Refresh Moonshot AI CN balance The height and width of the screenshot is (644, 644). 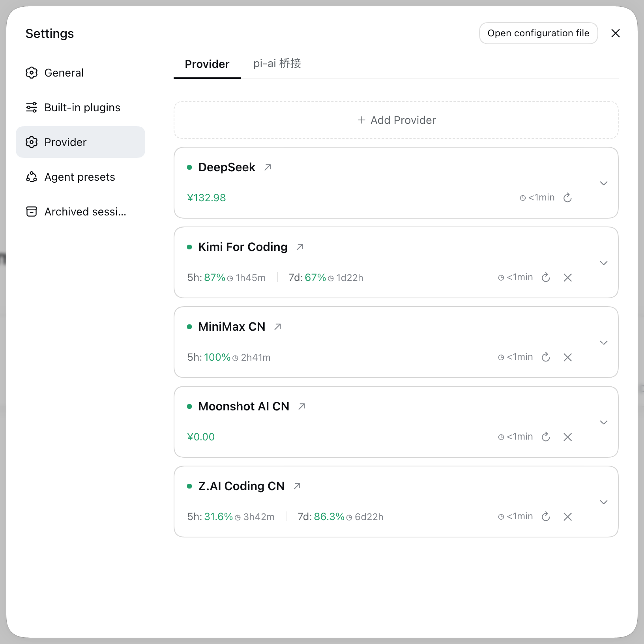(546, 437)
